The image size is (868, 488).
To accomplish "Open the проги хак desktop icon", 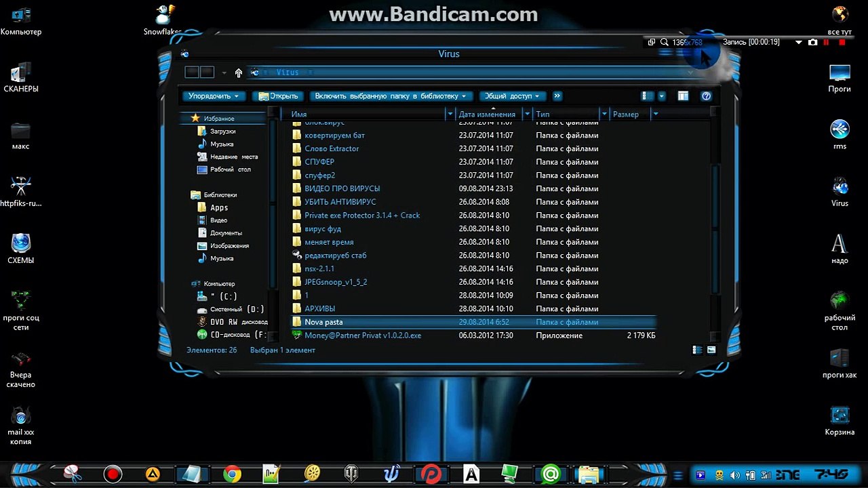I will 840,363.
